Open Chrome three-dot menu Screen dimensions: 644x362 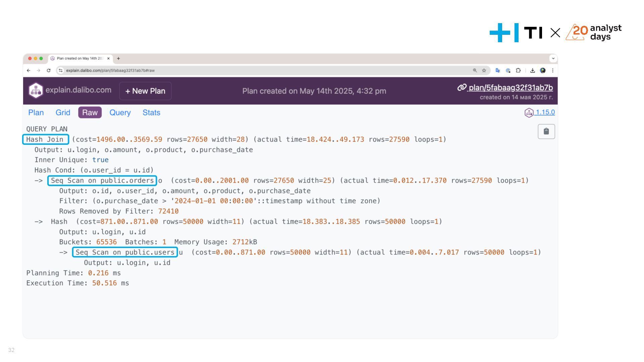[x=552, y=70]
